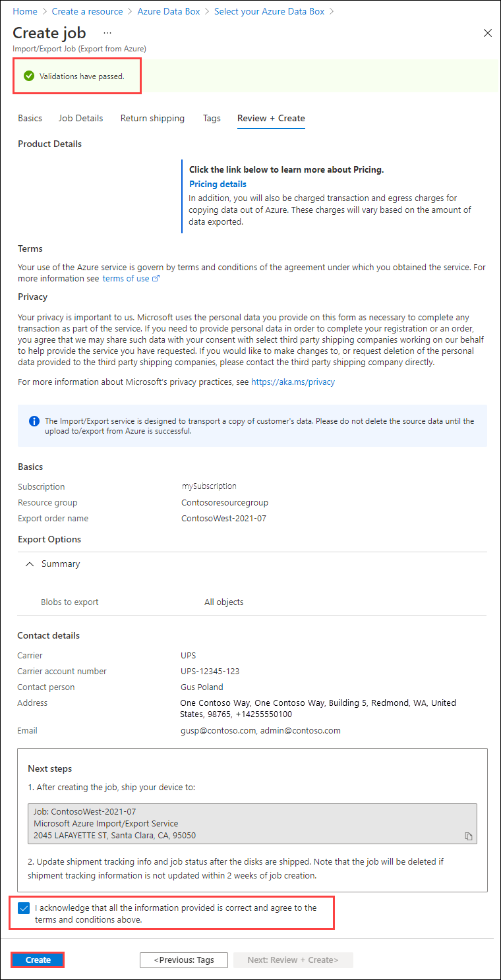Follow the https://aka.ms/privacy link

[x=293, y=382]
